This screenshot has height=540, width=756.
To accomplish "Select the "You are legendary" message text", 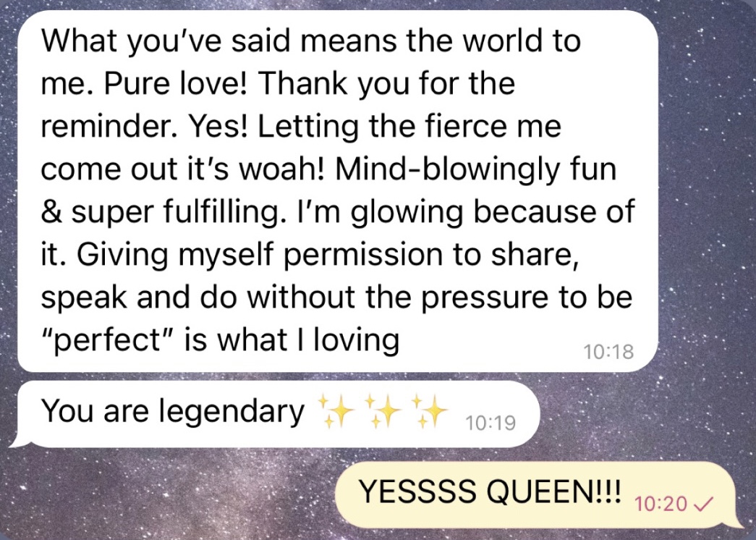I will pyautogui.click(x=173, y=411).
